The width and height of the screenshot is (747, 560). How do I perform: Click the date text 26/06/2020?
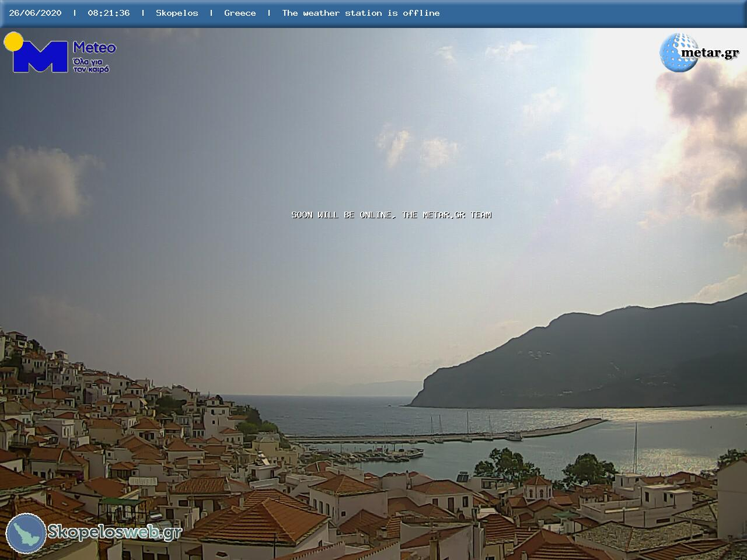point(35,13)
